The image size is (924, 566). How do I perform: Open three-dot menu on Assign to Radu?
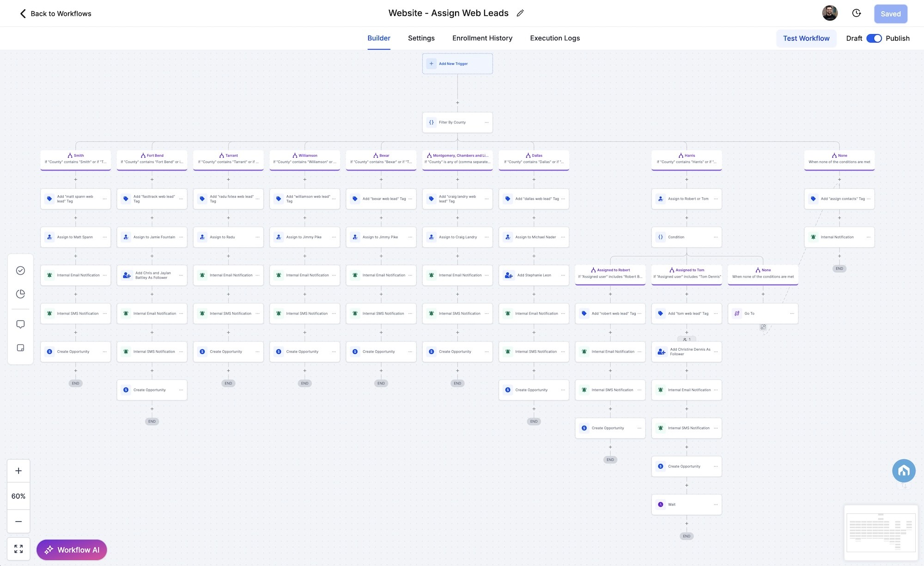[x=257, y=237]
